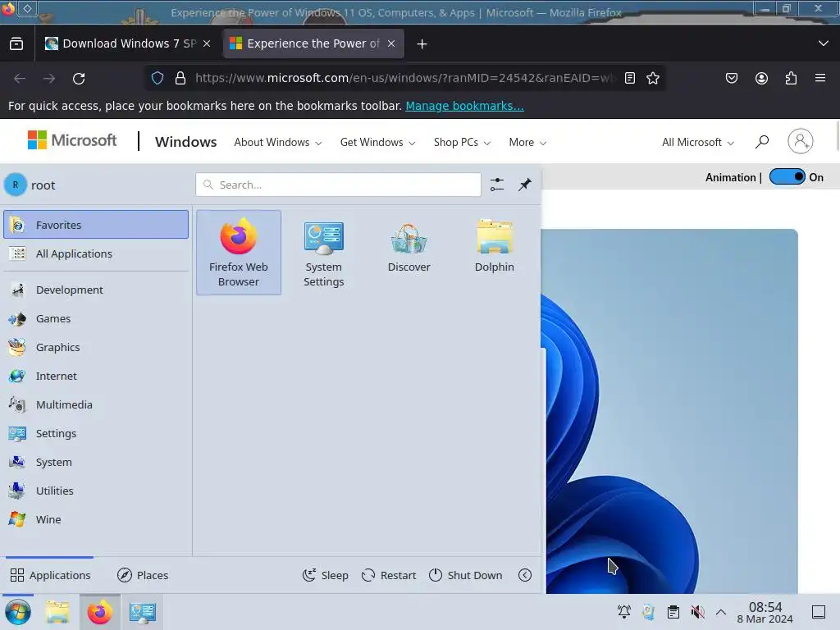Screen dimensions: 840x630
Task: Open a new Firefox tab
Action: pyautogui.click(x=422, y=44)
